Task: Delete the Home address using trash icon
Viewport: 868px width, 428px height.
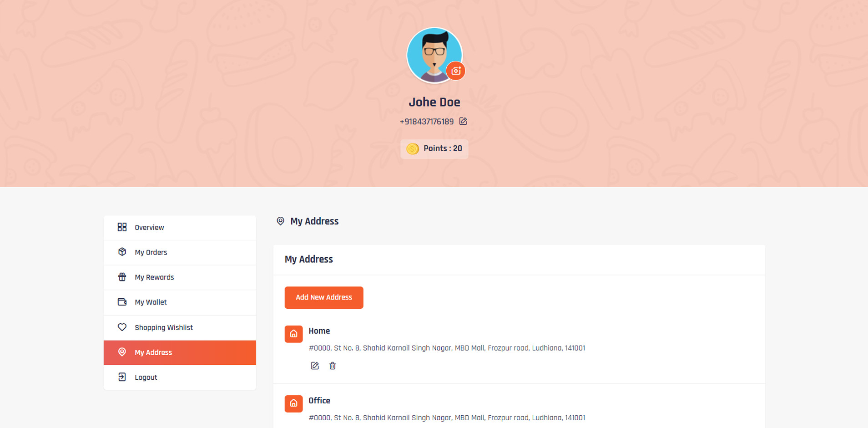Action: click(x=333, y=366)
